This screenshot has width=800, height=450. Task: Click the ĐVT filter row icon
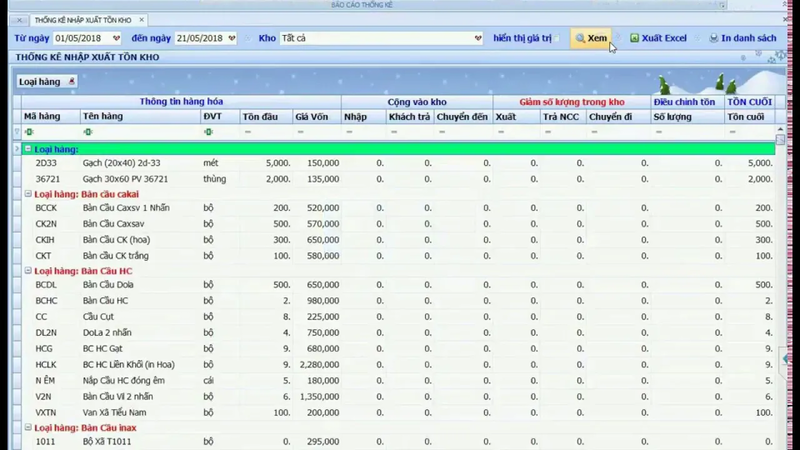pyautogui.click(x=208, y=132)
